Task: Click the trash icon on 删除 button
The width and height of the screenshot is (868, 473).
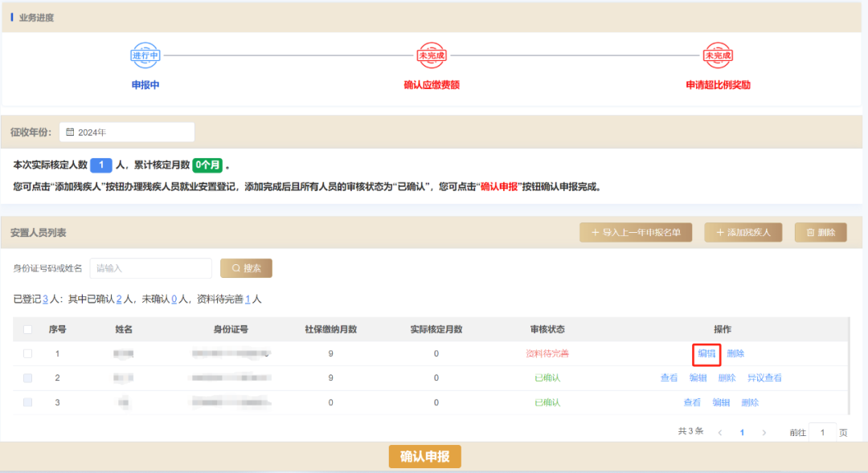Action: [812, 231]
